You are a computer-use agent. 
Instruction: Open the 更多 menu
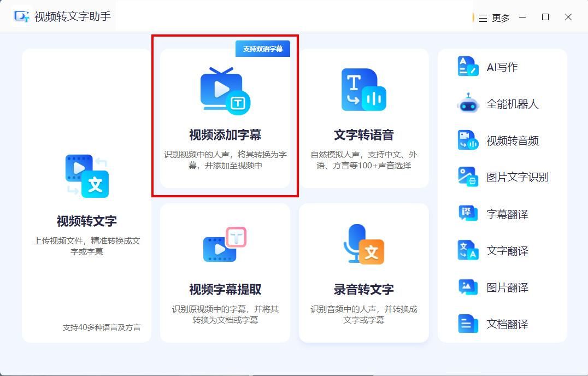pyautogui.click(x=501, y=18)
